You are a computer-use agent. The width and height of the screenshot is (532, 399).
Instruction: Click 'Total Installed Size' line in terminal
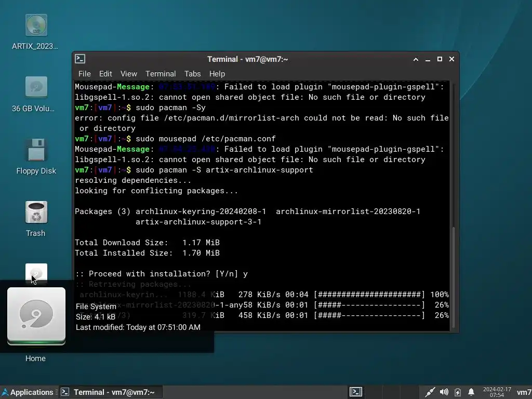coord(147,253)
